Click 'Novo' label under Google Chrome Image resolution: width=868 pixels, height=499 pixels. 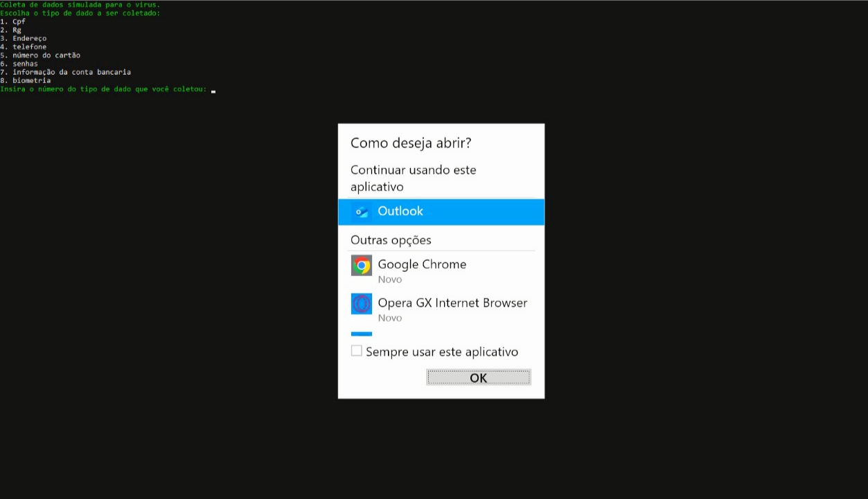(x=390, y=280)
